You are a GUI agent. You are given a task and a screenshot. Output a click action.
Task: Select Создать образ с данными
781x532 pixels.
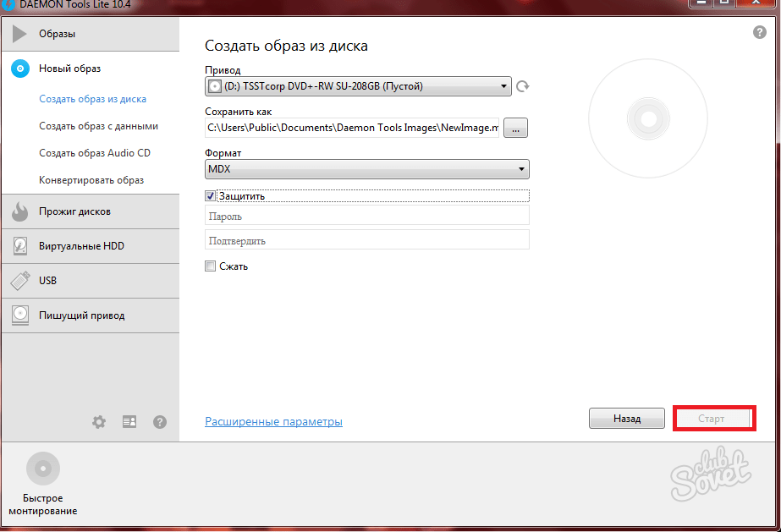pos(98,126)
